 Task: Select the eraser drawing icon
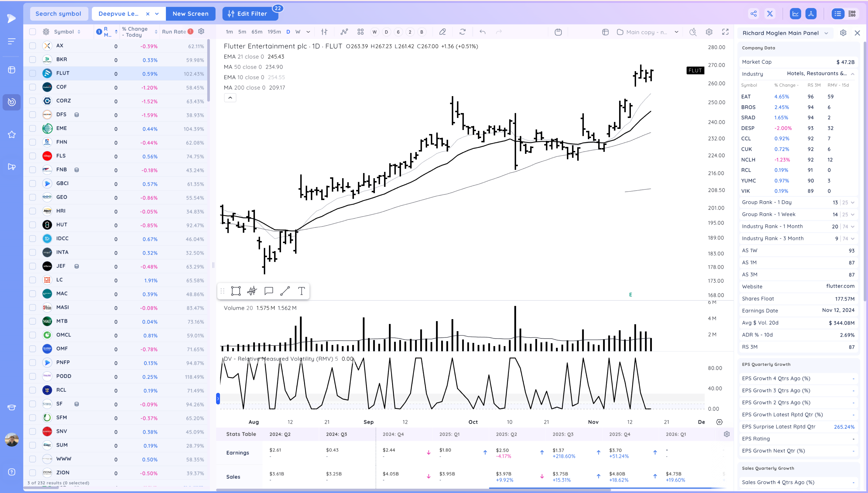click(442, 32)
